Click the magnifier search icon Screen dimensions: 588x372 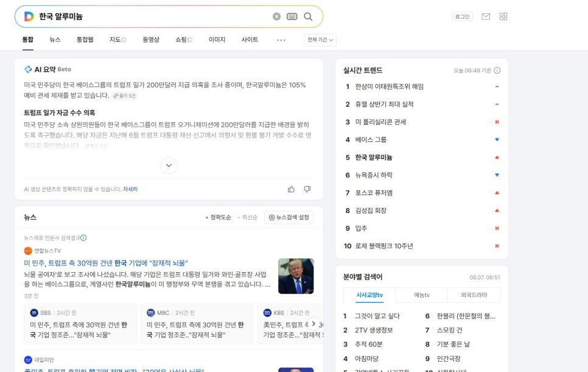click(x=308, y=16)
